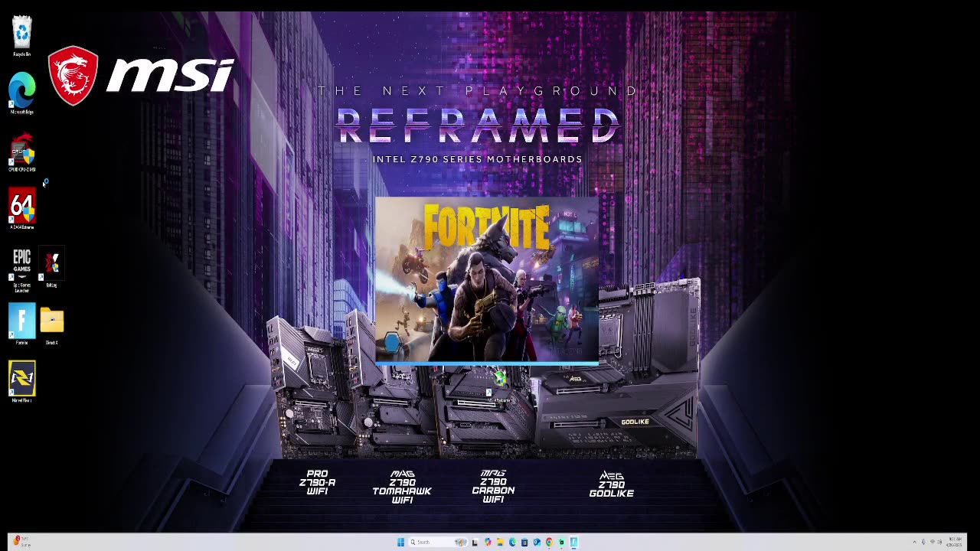980x551 pixels.
Task: Open the green app icon in taskbar
Action: (561, 542)
